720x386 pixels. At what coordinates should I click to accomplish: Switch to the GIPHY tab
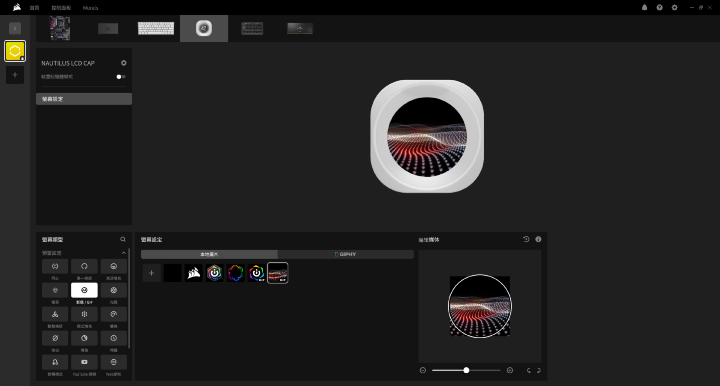tap(346, 254)
